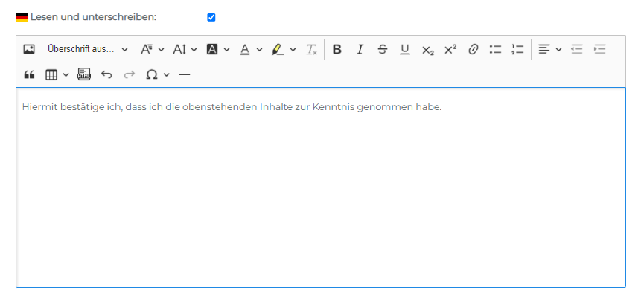
Task: Open the font color picker
Action: tap(251, 50)
